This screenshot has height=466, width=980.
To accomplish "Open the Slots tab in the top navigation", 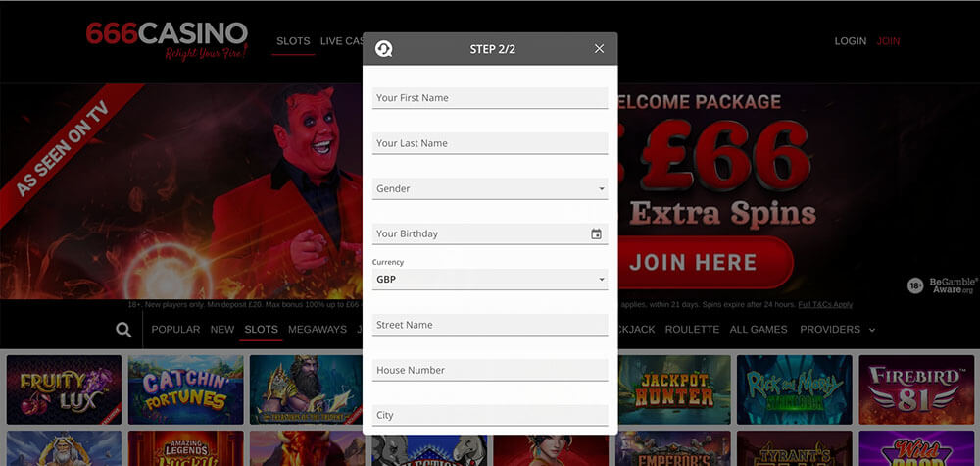I will pos(293,41).
